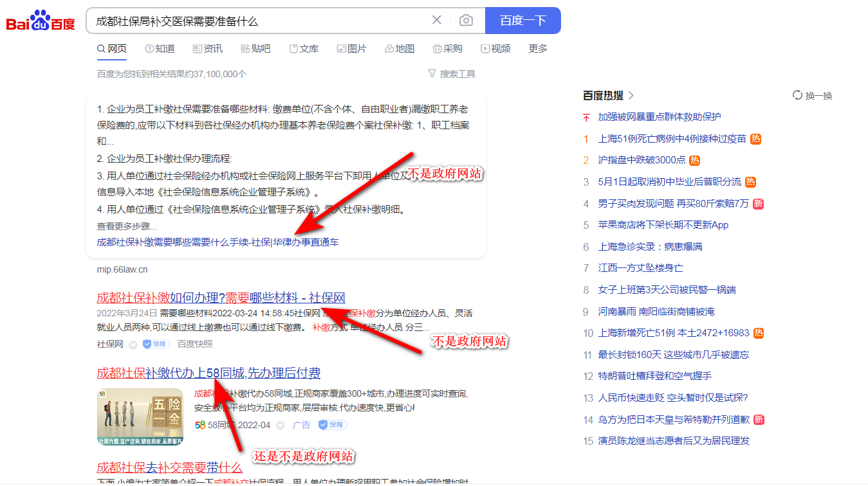Click the 热 badge beside 普职分流 topic
This screenshot has width=868, height=486.
(751, 182)
